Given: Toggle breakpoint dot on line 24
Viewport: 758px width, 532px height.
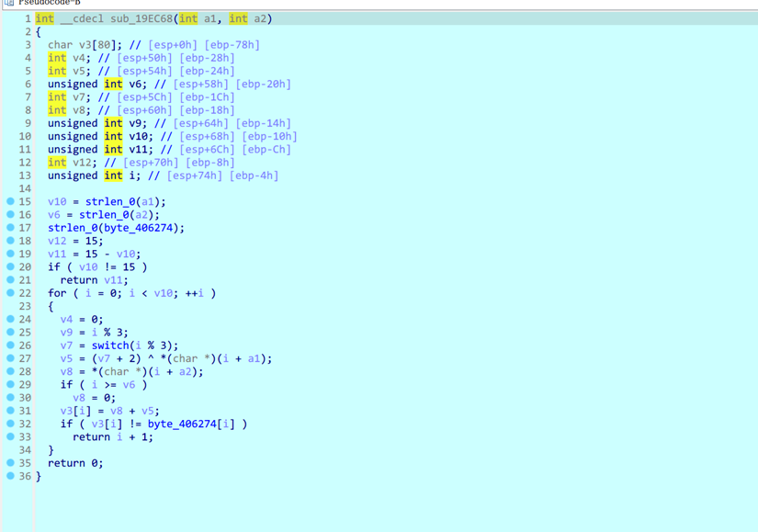Looking at the screenshot, I should tap(11, 319).
